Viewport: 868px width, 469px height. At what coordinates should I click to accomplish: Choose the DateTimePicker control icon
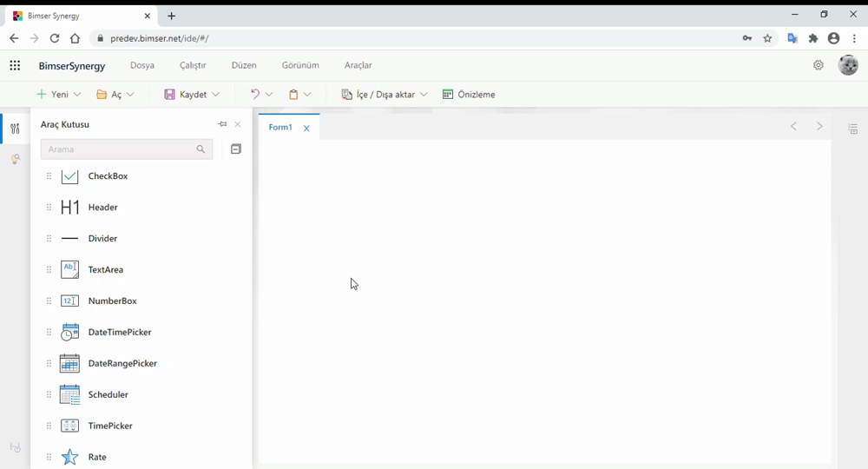(69, 333)
